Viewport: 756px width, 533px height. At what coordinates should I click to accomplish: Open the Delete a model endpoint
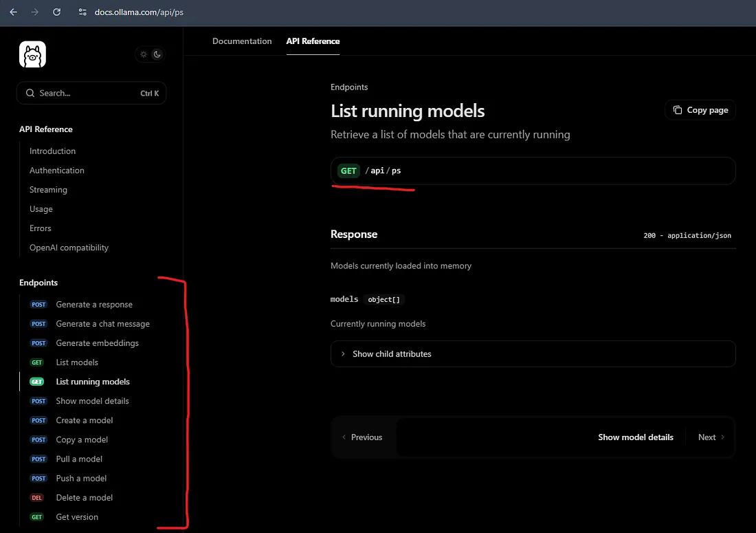(x=84, y=497)
